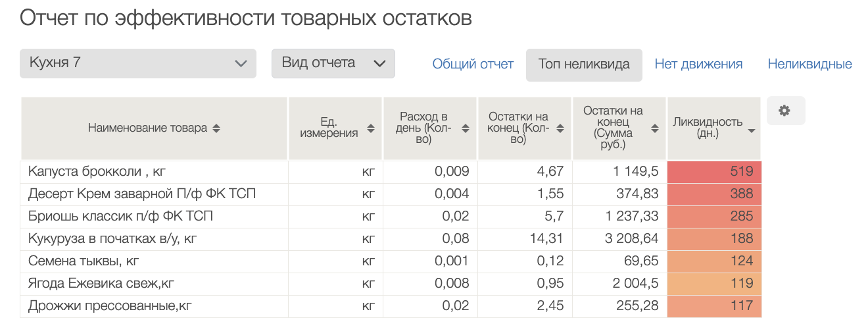The width and height of the screenshot is (868, 318).
Task: Click the Бриошь классик п/ф row
Action: point(120,217)
